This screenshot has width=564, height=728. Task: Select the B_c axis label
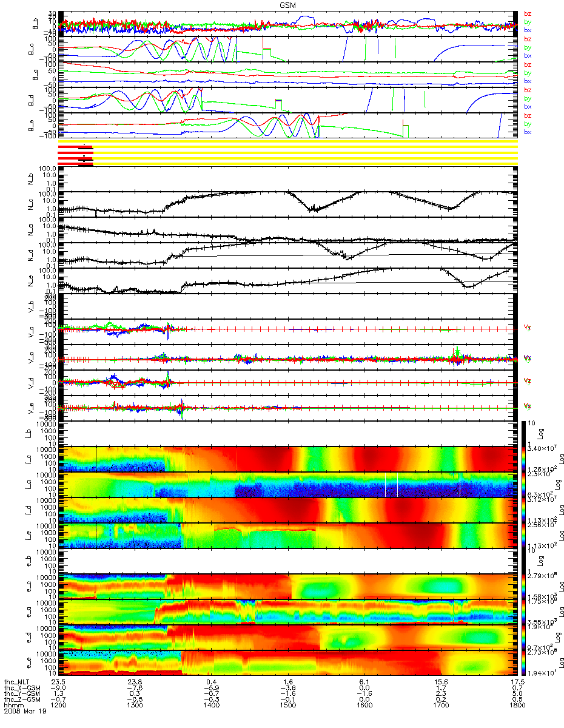pyautogui.click(x=31, y=49)
